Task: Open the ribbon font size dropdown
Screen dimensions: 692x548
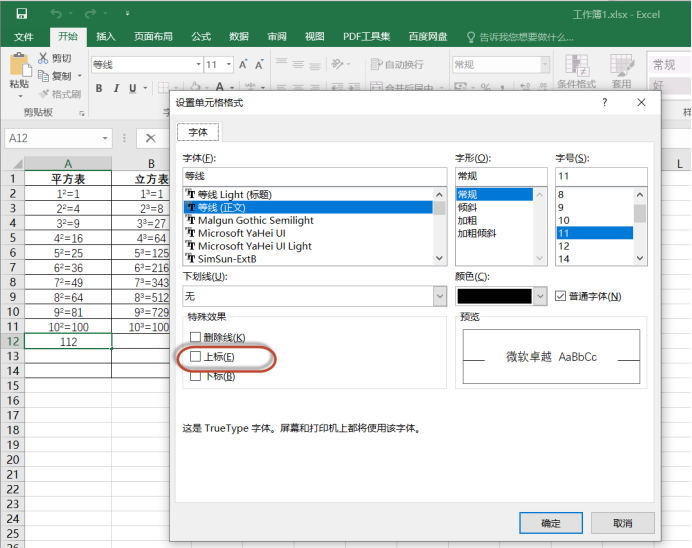Action: (229, 65)
